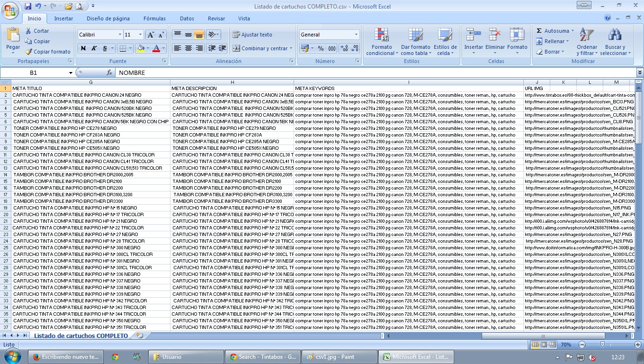This screenshot has width=644, height=364.
Task: Click Eliminar cells button
Action: (x=495, y=42)
